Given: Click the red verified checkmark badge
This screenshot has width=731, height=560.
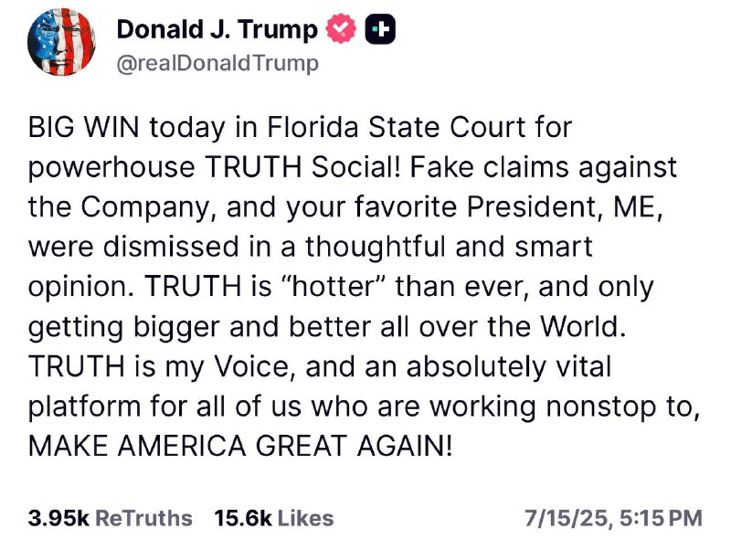Looking at the screenshot, I should pos(341,29).
